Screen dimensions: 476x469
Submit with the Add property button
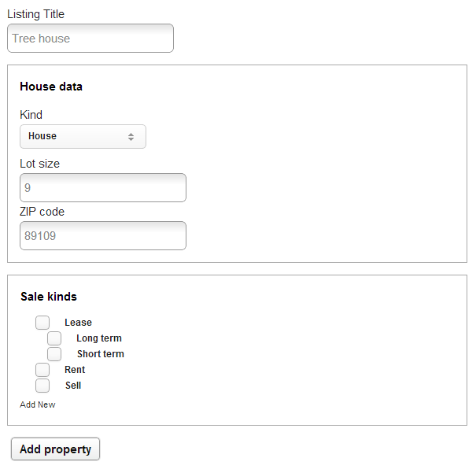tap(55, 449)
